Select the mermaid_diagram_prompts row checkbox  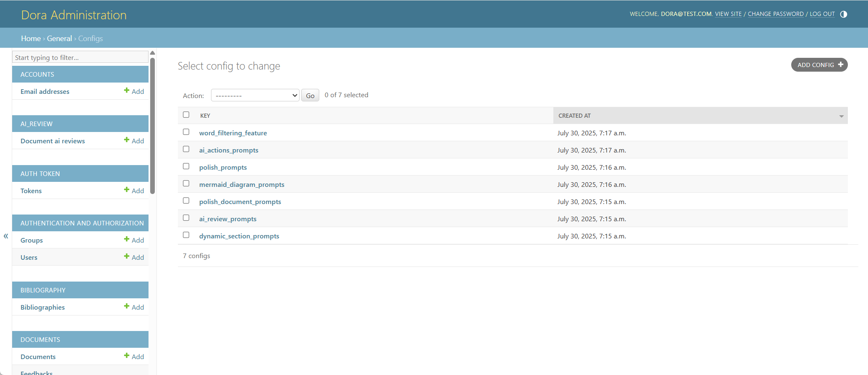(186, 184)
